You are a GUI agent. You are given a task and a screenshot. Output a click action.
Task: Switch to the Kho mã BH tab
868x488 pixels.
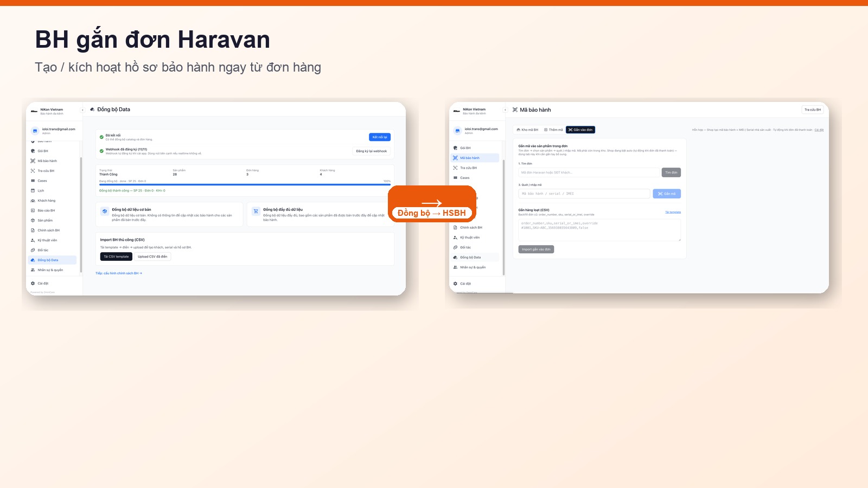click(528, 130)
